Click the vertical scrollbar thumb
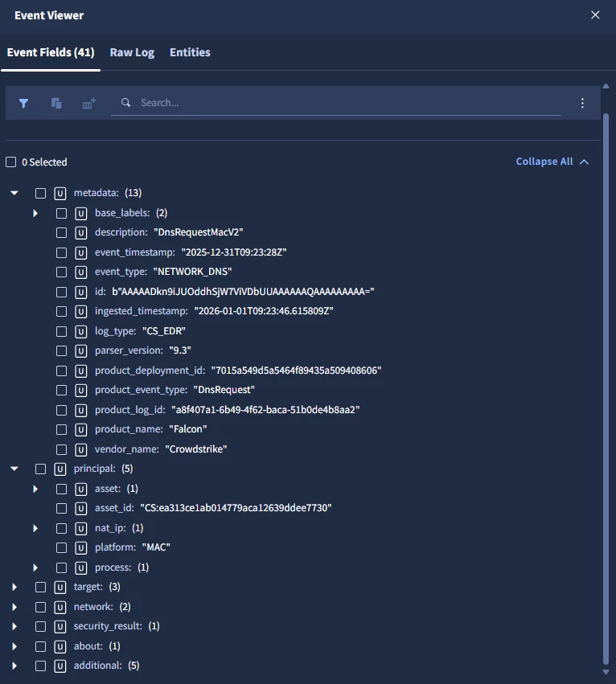The image size is (616, 684). pos(606,388)
